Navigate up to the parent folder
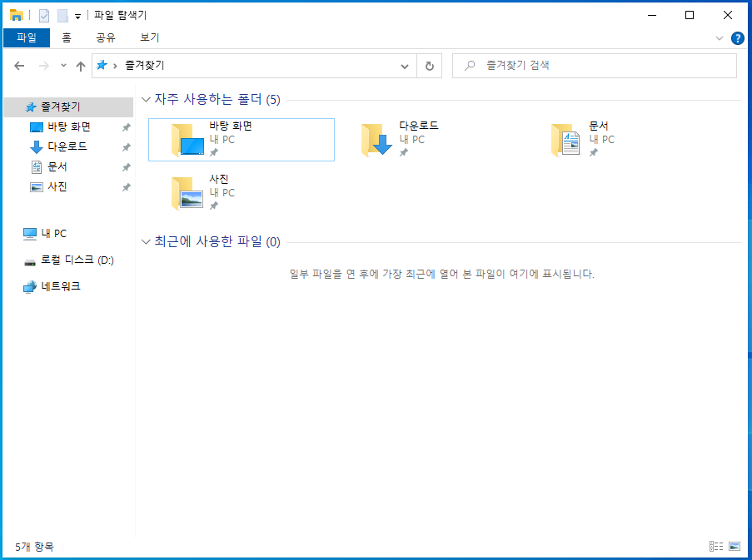Screen dimensions: 752x560 [80, 65]
